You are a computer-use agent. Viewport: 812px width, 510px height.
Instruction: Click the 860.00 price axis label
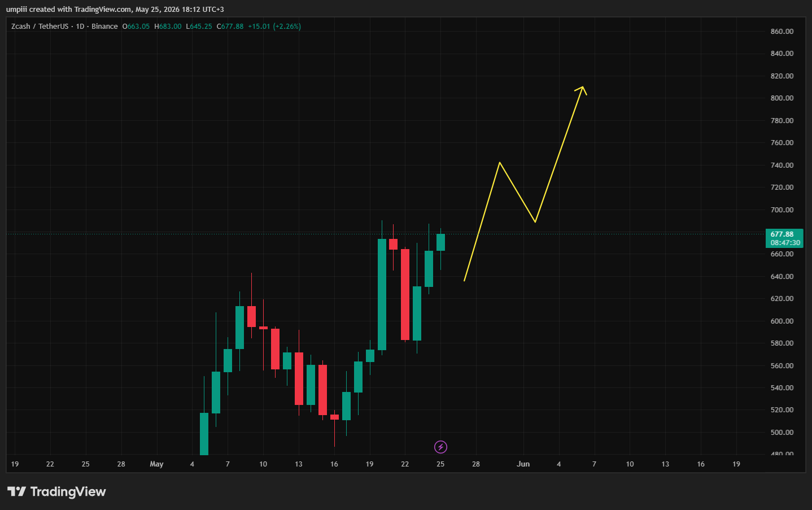(782, 32)
